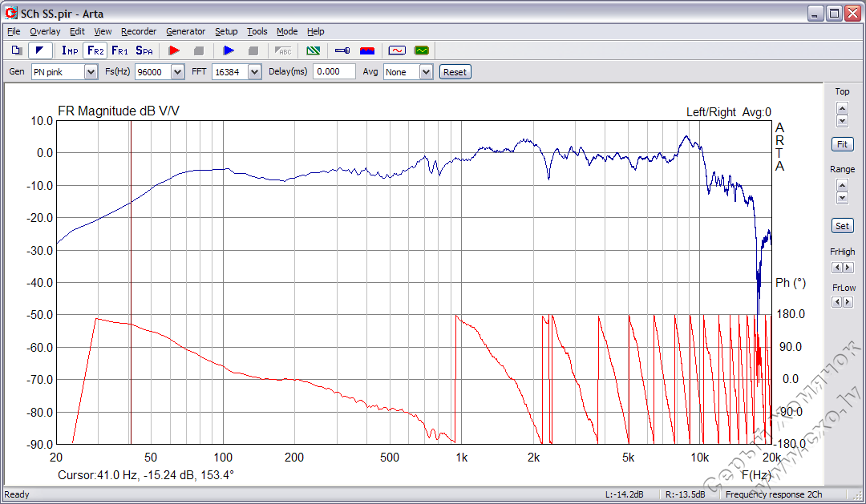Click the Range down arrow
The image size is (866, 504).
pyautogui.click(x=842, y=198)
